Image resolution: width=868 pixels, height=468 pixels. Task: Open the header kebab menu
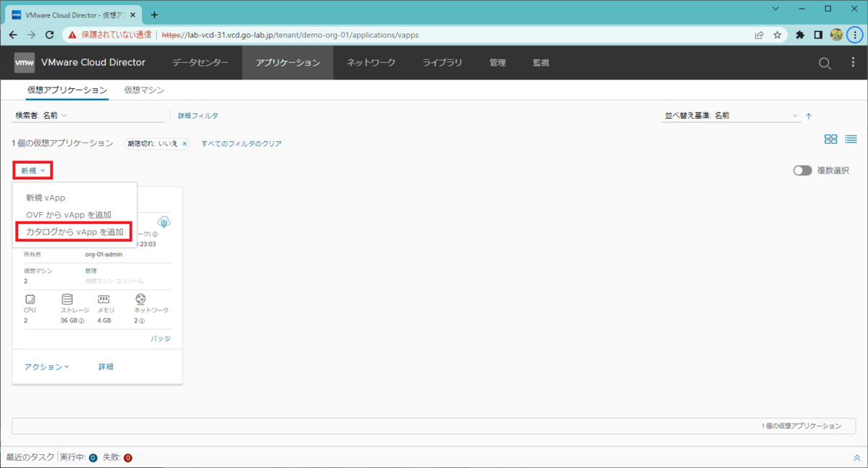pos(853,63)
